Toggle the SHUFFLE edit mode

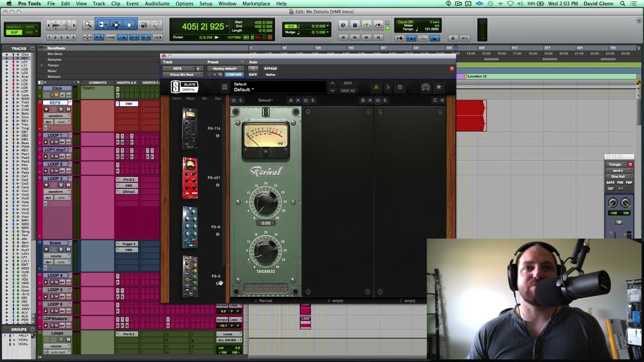pyautogui.click(x=14, y=27)
